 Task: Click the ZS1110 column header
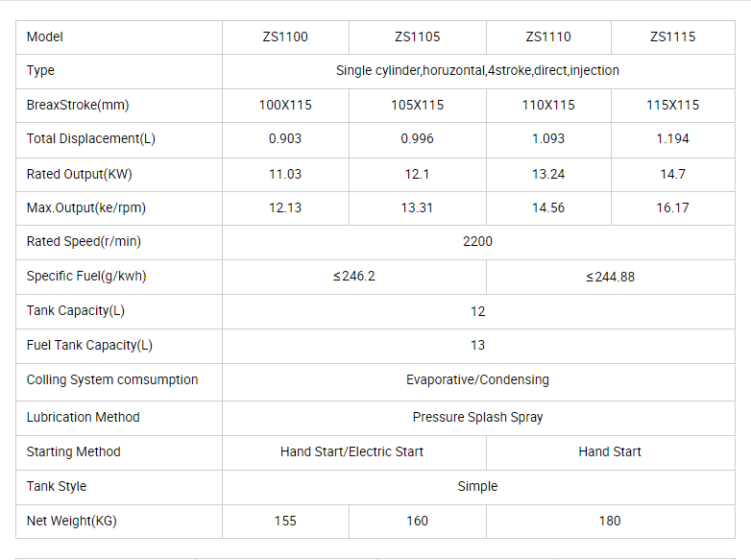pos(548,37)
